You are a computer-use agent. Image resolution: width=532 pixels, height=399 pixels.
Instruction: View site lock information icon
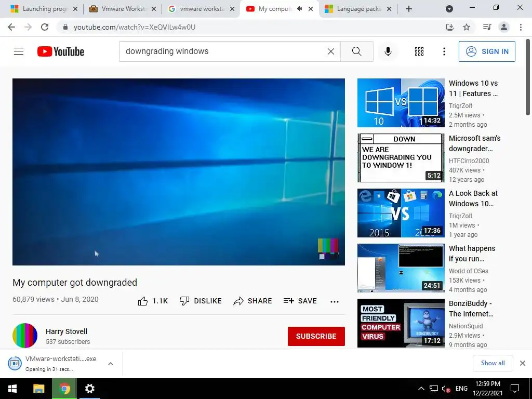(65, 27)
